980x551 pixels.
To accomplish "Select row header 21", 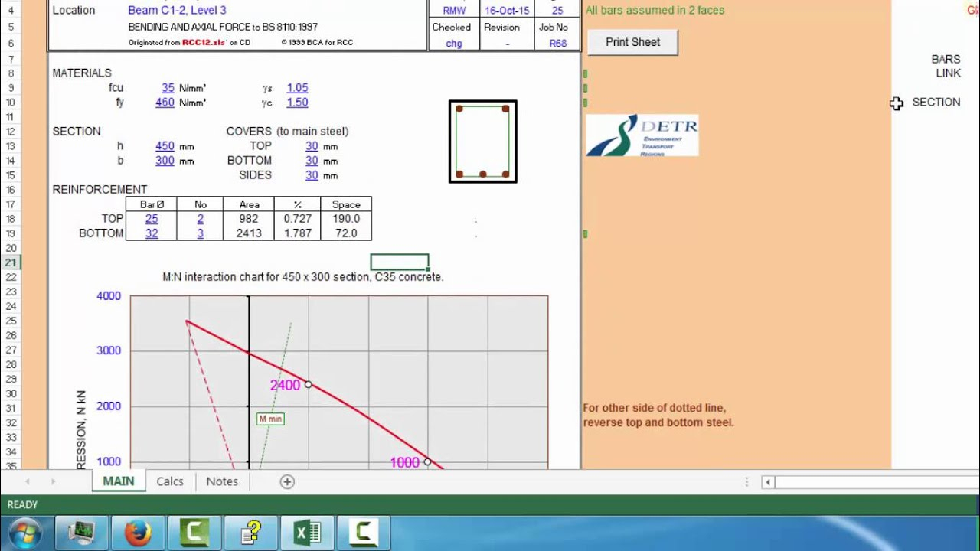I will [x=11, y=262].
